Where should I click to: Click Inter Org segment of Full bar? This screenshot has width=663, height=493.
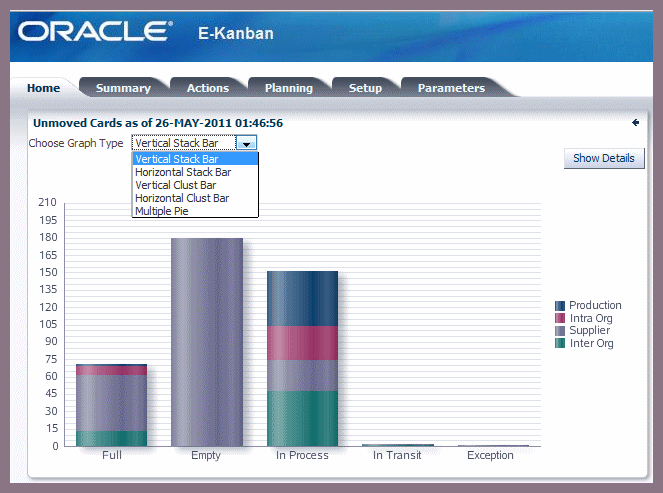tap(112, 438)
